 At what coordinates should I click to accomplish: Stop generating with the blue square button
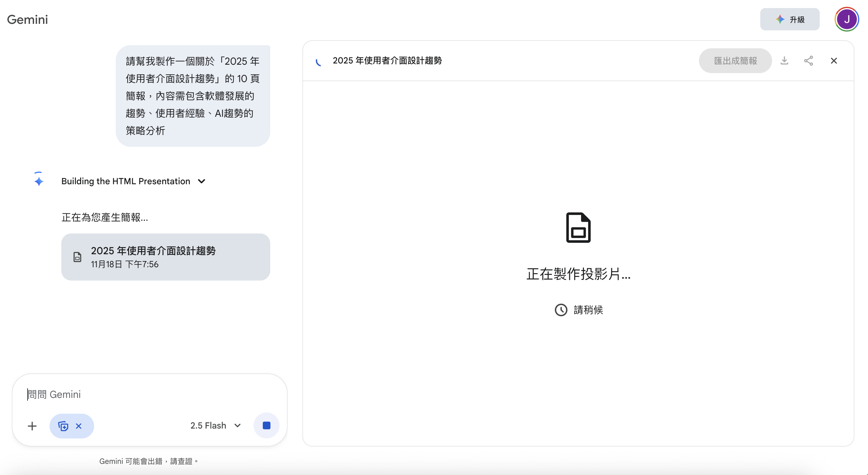(x=266, y=425)
